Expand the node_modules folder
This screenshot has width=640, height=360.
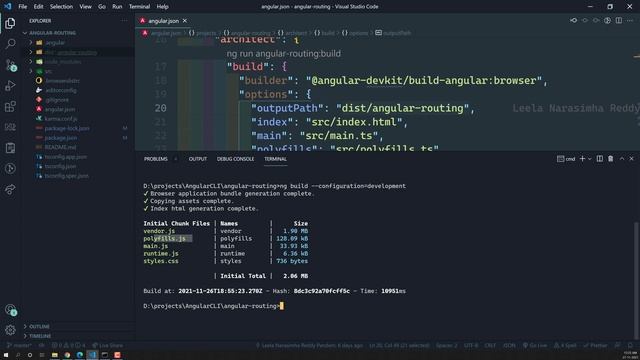[x=31, y=62]
